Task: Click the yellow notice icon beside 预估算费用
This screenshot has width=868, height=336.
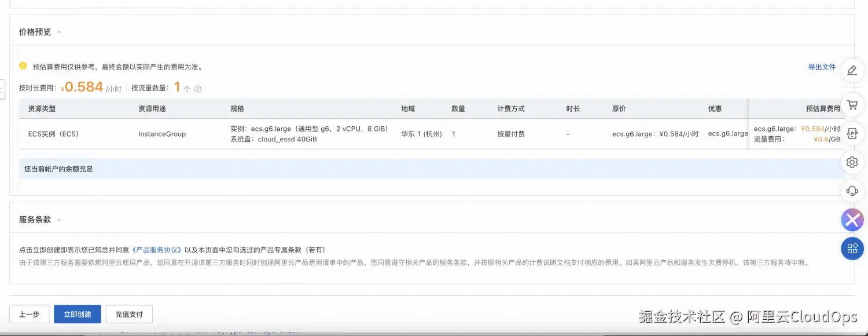Action: click(23, 66)
